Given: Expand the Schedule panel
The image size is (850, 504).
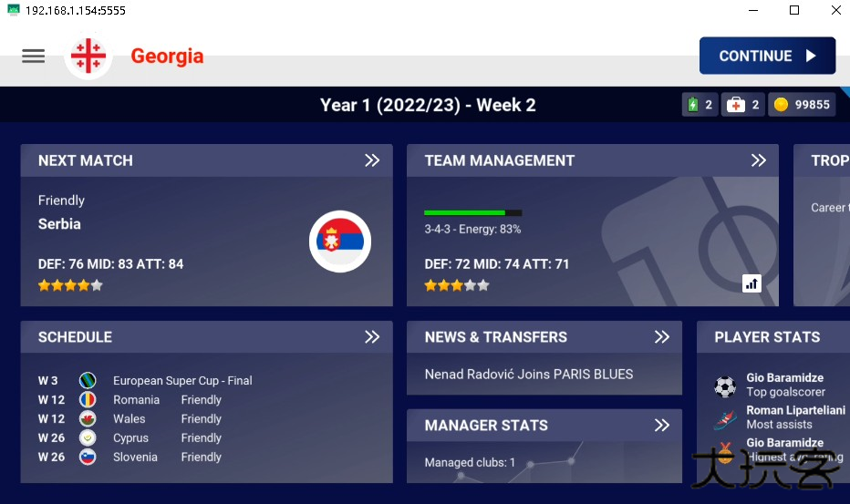Looking at the screenshot, I should point(372,337).
